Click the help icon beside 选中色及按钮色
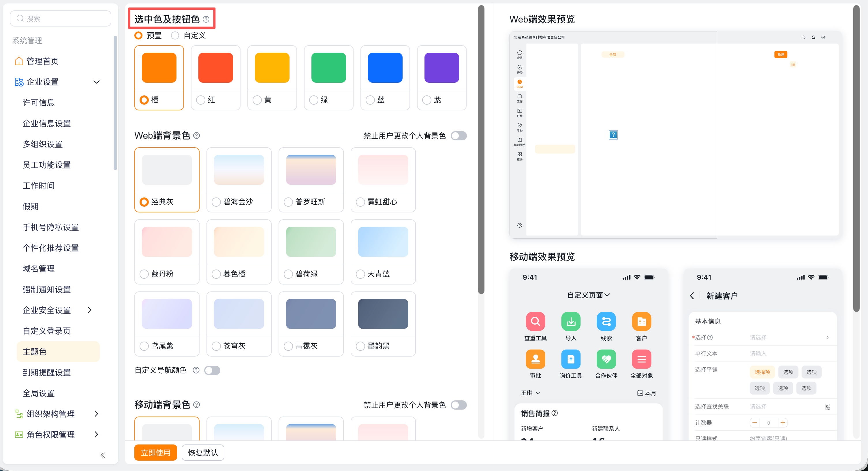Viewport: 868px width, 471px height. [x=206, y=20]
